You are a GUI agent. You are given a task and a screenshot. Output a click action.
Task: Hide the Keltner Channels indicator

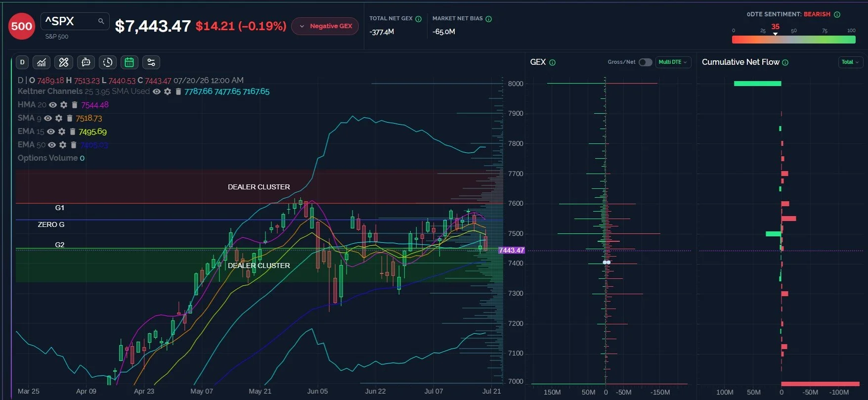(157, 91)
